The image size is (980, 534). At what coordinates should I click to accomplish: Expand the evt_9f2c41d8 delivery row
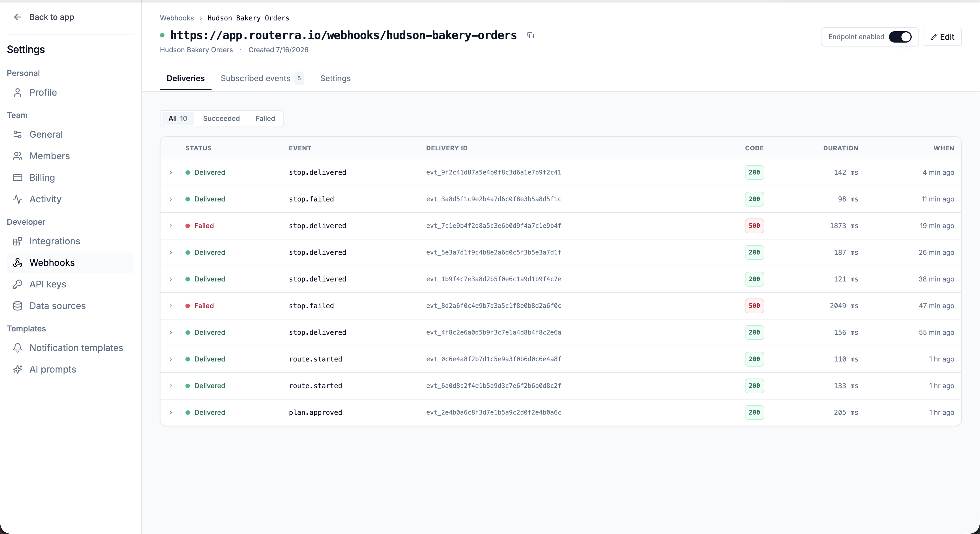(x=171, y=173)
